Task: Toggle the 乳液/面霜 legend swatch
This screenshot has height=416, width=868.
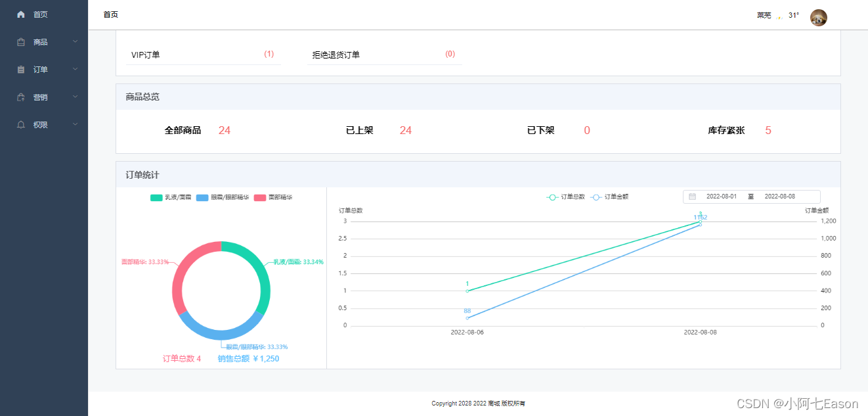Action: [x=156, y=197]
